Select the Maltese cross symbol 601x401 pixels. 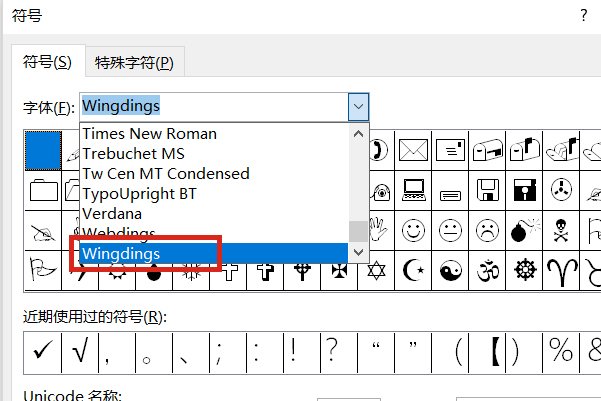click(339, 276)
